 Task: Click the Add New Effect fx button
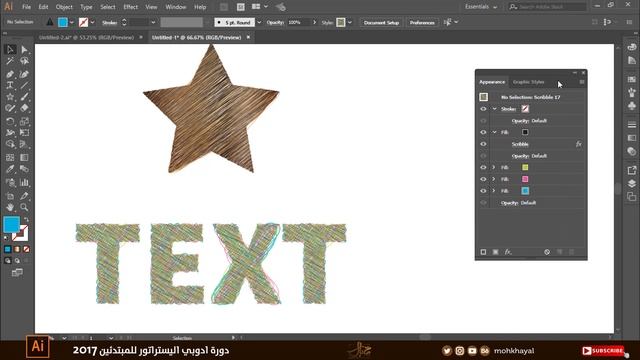[x=508, y=252]
